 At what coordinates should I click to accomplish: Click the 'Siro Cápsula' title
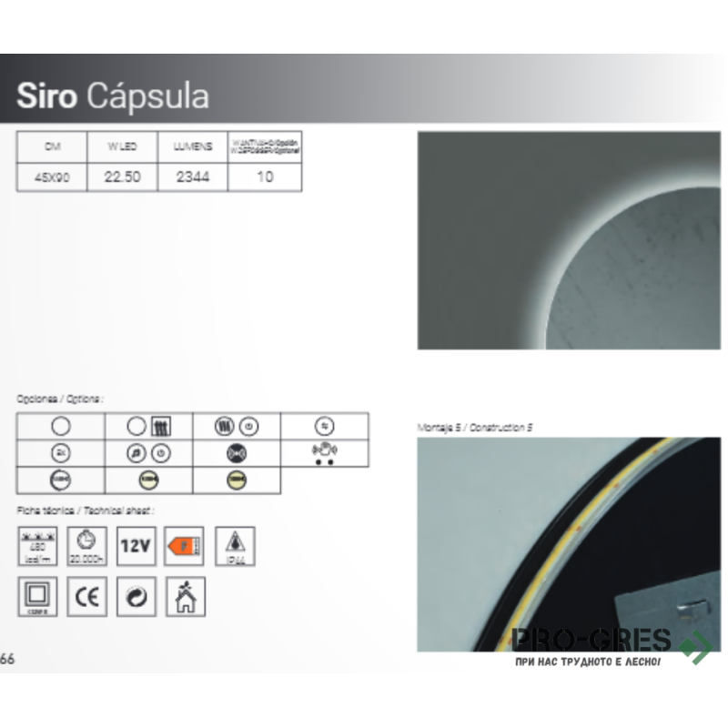coord(113,96)
